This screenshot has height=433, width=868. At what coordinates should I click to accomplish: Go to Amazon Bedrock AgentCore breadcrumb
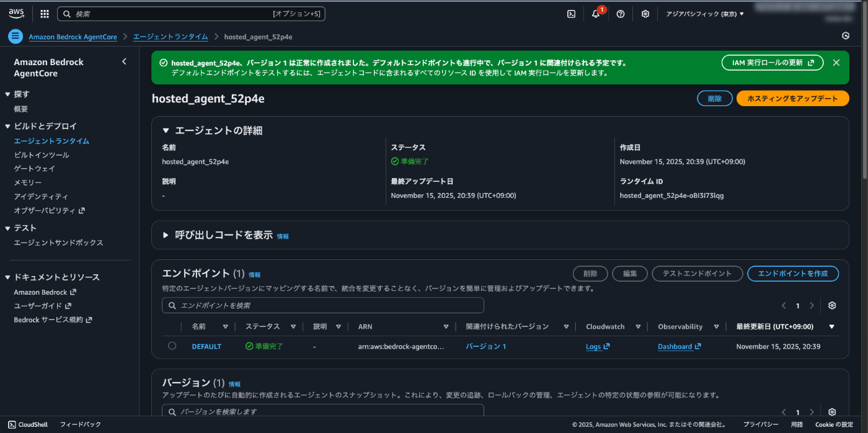coord(73,37)
